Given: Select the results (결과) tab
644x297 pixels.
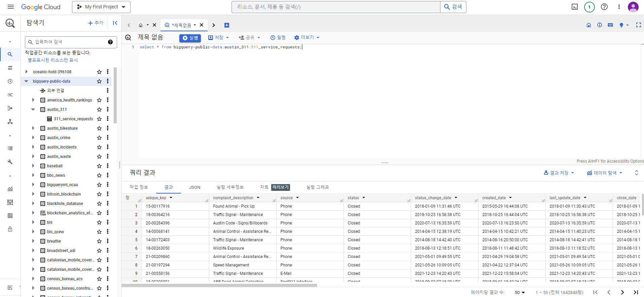Looking at the screenshot, I should click(x=169, y=187).
